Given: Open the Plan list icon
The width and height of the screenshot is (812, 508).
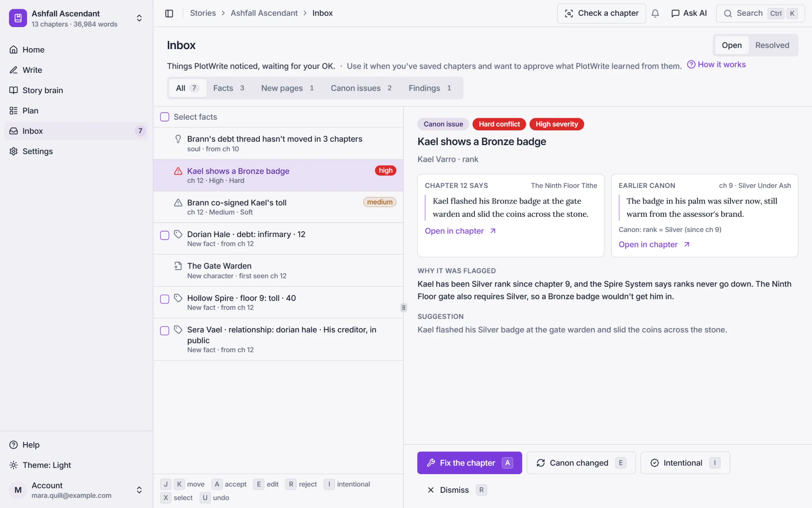Looking at the screenshot, I should pyautogui.click(x=14, y=110).
